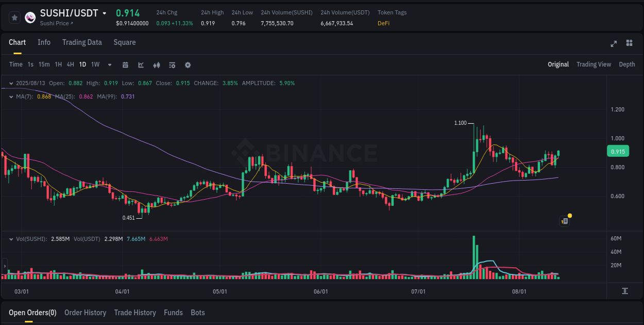Collapse the MA indicator row chevron
This screenshot has width=644, height=325.
[11, 96]
